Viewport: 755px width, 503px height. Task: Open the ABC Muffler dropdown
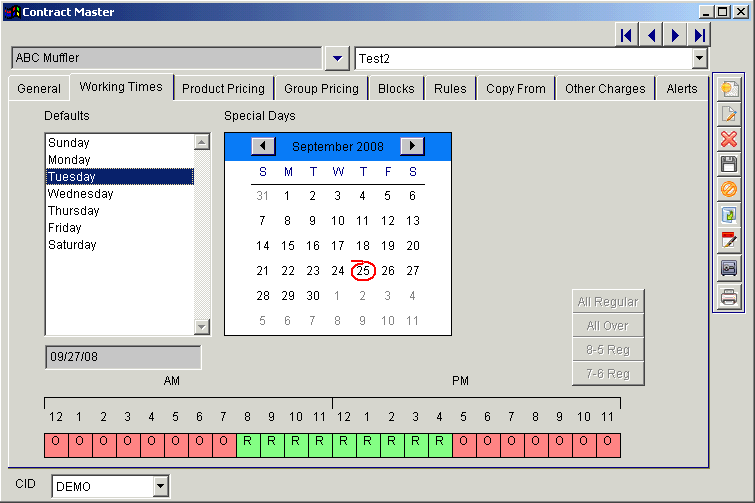[338, 58]
